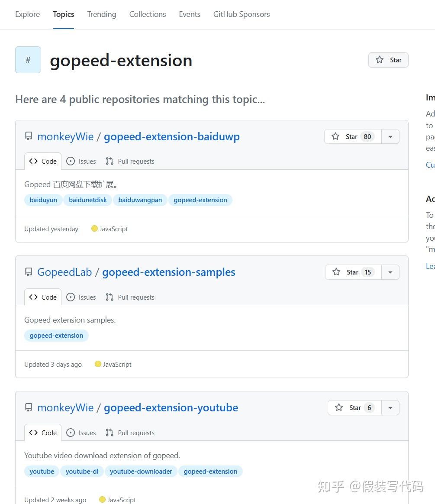Click the yellow JavaScript dot under gopeed-extension-samples
Screen dimensions: 435x504
click(x=98, y=364)
